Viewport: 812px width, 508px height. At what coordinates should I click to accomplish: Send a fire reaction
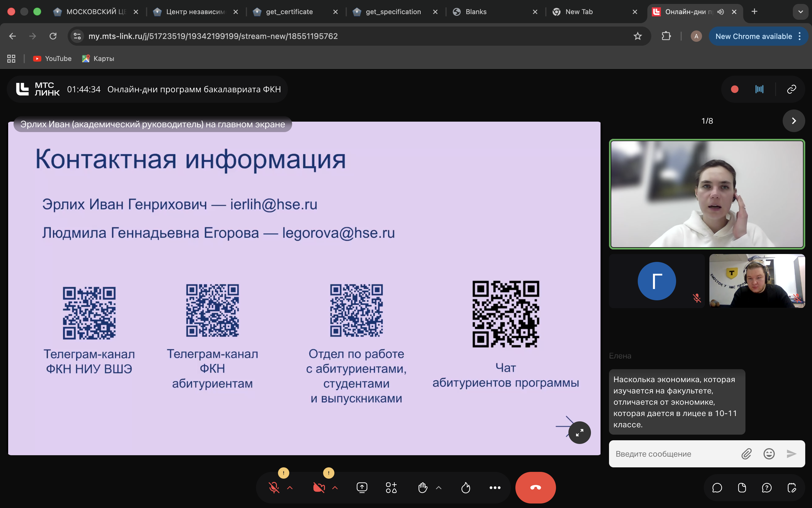[466, 487]
